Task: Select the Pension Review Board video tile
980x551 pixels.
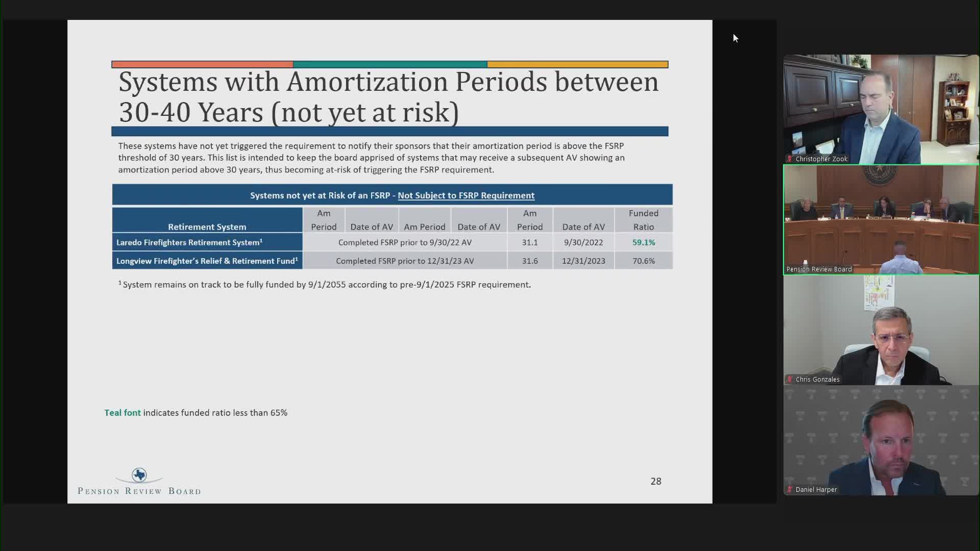Action: click(881, 219)
